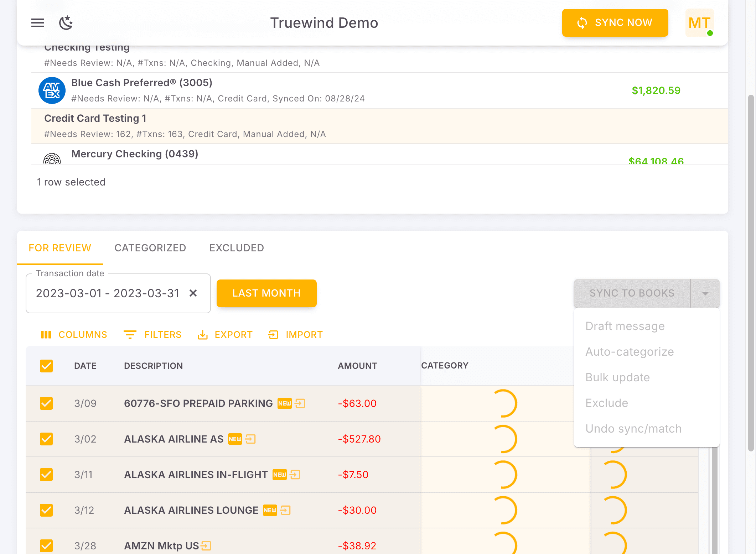Viewport: 756px width, 554px height.
Task: Open the FILTERS icon
Action: (x=130, y=335)
